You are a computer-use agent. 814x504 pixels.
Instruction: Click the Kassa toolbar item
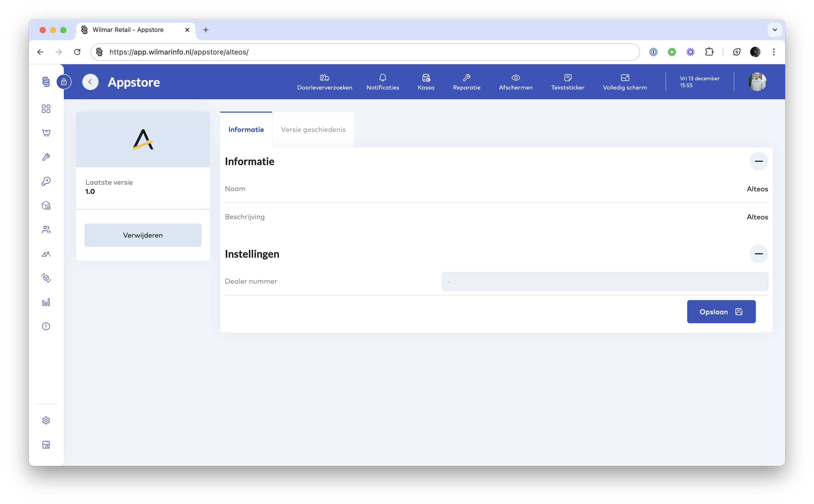tap(426, 82)
